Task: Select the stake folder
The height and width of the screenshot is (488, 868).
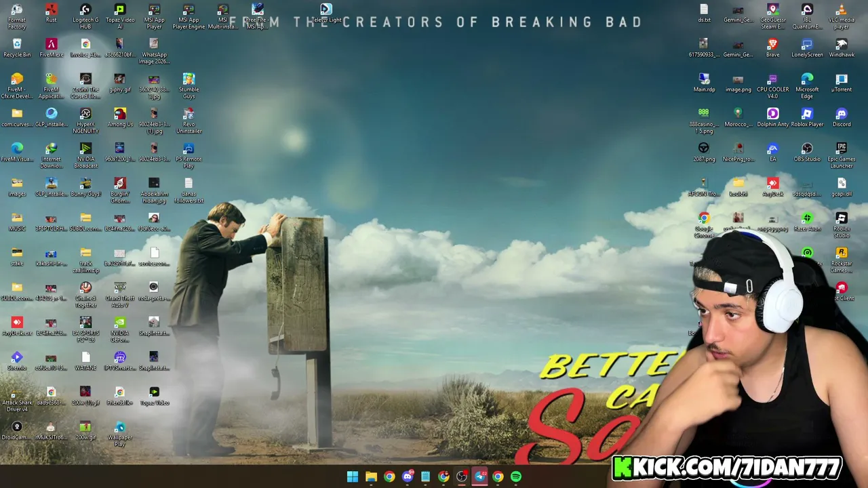Action: coord(17,257)
